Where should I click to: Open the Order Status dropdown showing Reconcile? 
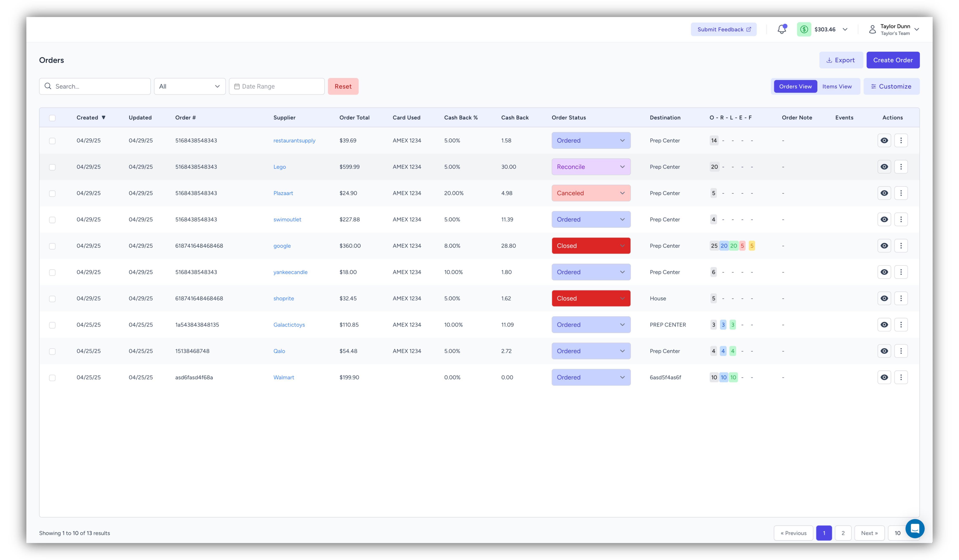tap(591, 167)
